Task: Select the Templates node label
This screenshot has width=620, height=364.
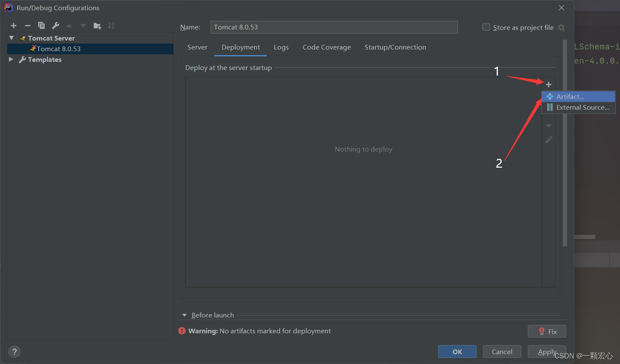Action: pos(45,59)
